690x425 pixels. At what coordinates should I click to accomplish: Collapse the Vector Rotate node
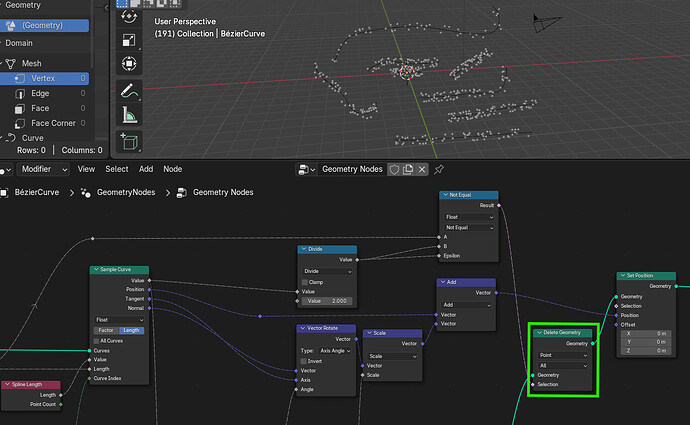pos(303,328)
